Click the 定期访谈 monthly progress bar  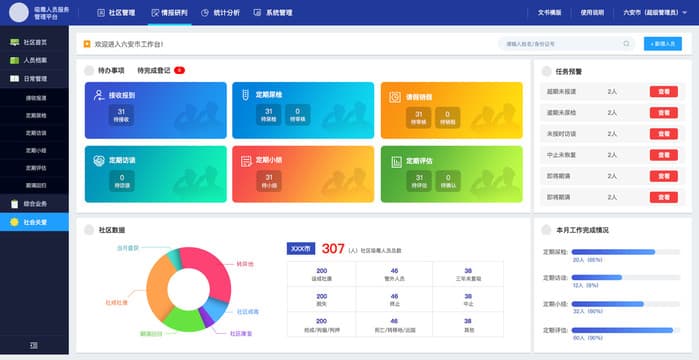625,277
